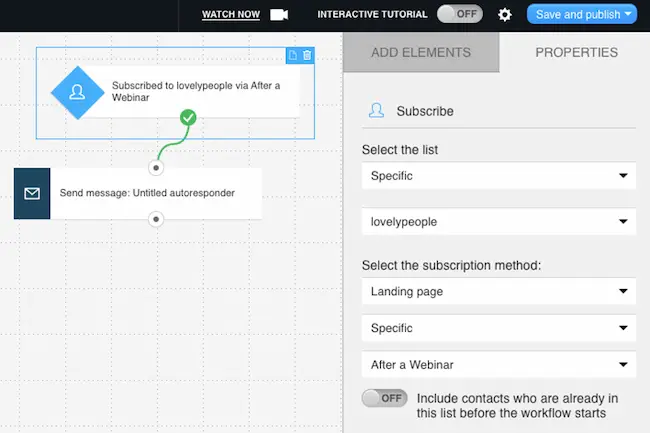
Task: Switch to the Properties tab
Action: pyautogui.click(x=576, y=52)
